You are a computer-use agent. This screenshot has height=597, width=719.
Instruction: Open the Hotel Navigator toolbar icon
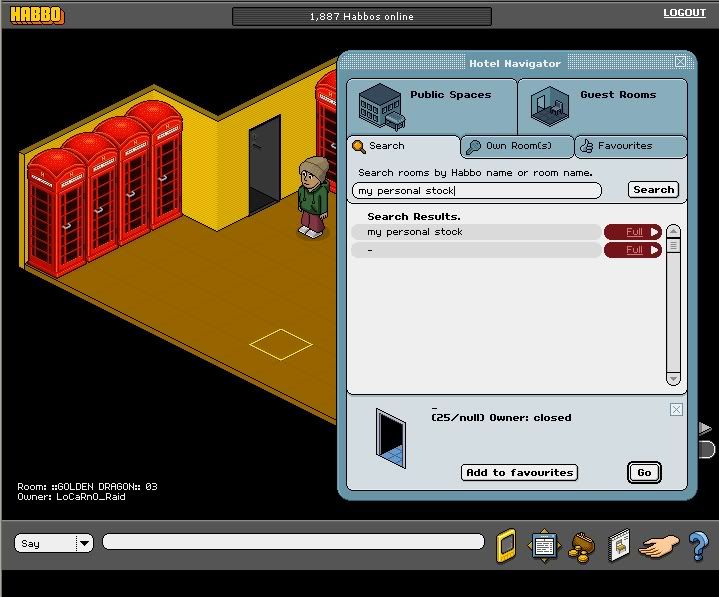point(544,545)
